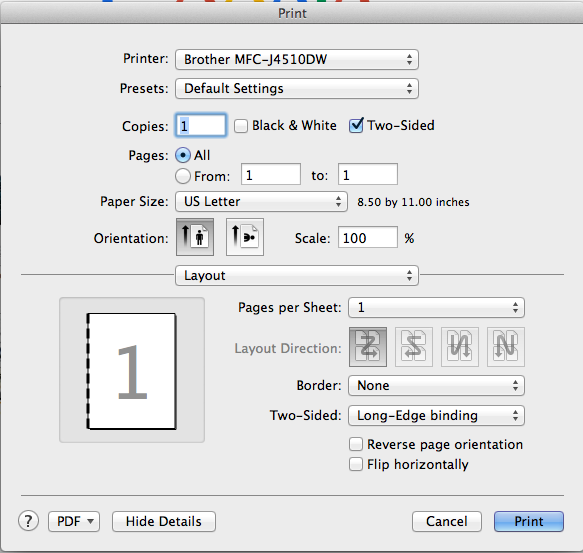This screenshot has width=583, height=553.
Task: Choose the S-pattern right-to-left layout direction
Action: (414, 347)
